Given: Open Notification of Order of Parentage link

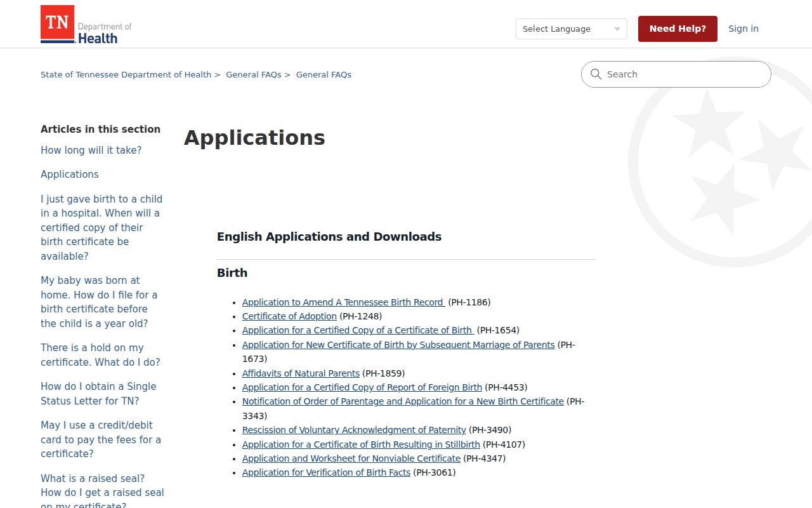Looking at the screenshot, I should [403, 401].
